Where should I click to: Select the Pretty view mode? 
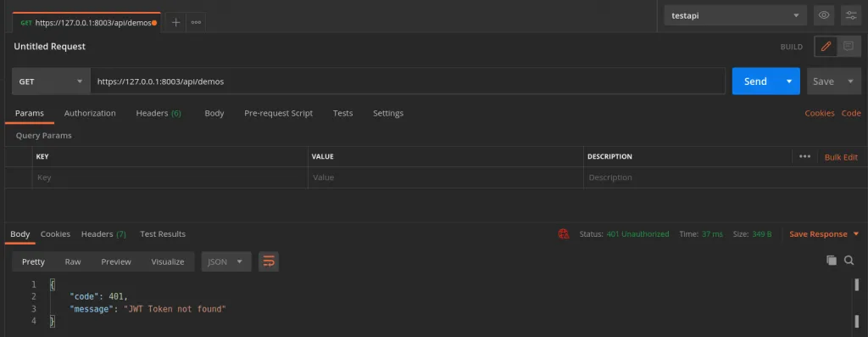(x=33, y=261)
